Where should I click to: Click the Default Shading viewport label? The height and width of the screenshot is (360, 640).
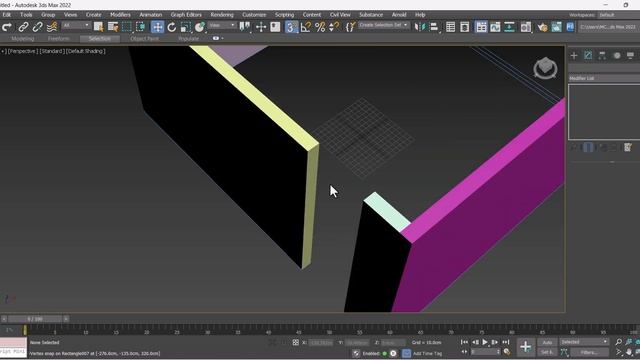pos(86,51)
